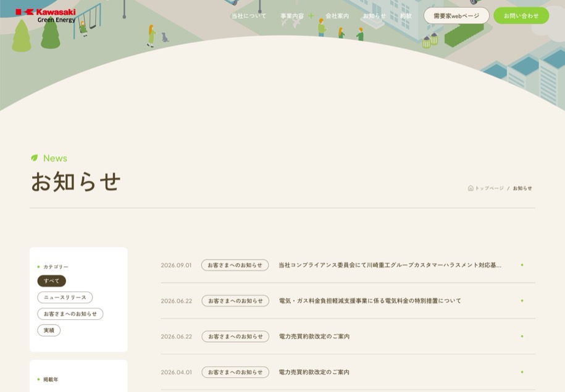565x392 pixels.
Task: Open お知らせ in the top navigation
Action: (x=374, y=16)
